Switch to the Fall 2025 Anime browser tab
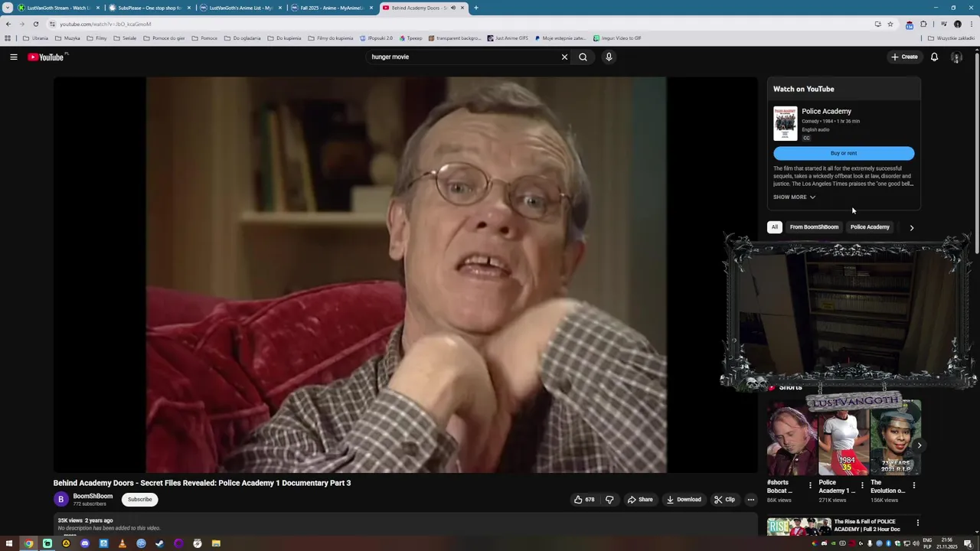The image size is (980, 551). click(331, 8)
